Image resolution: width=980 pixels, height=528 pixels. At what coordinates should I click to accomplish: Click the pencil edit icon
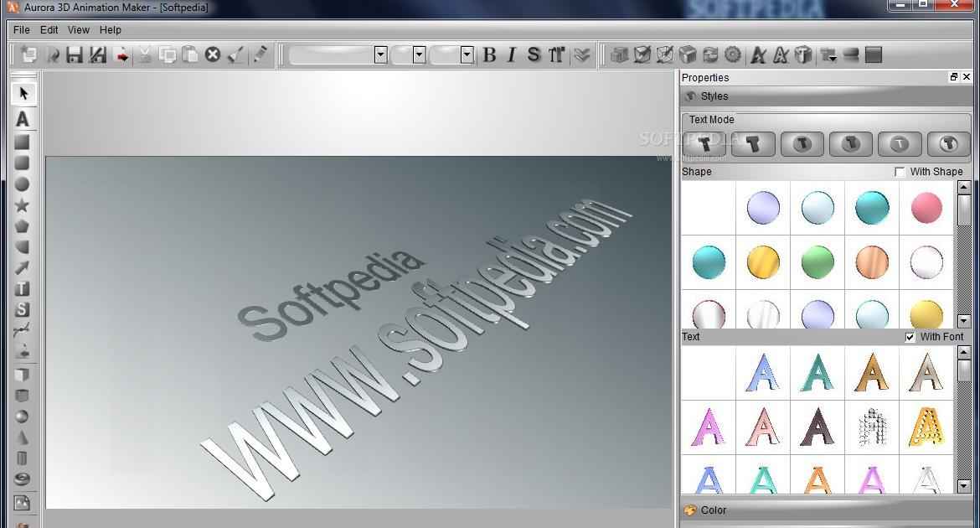260,55
